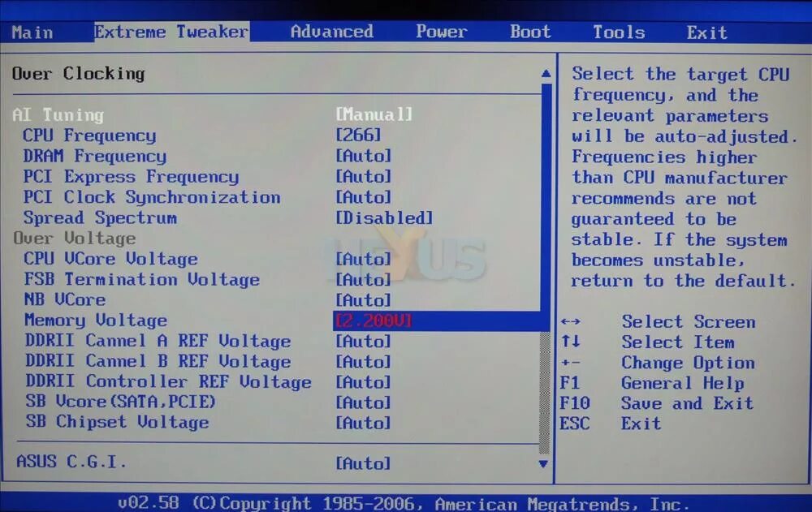Click the scrollbar down arrow
Viewport: 812px width, 512px height.
click(x=543, y=464)
